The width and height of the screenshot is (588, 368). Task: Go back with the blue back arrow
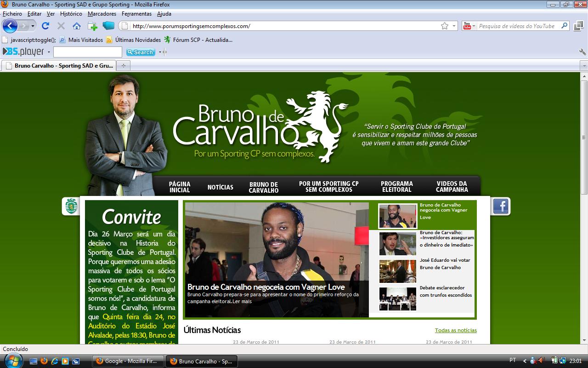(10, 26)
